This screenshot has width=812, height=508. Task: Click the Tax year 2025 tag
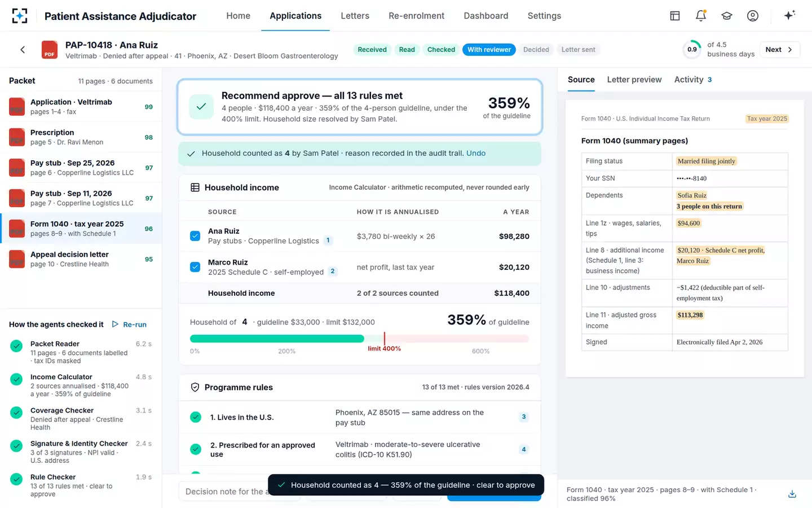click(767, 119)
